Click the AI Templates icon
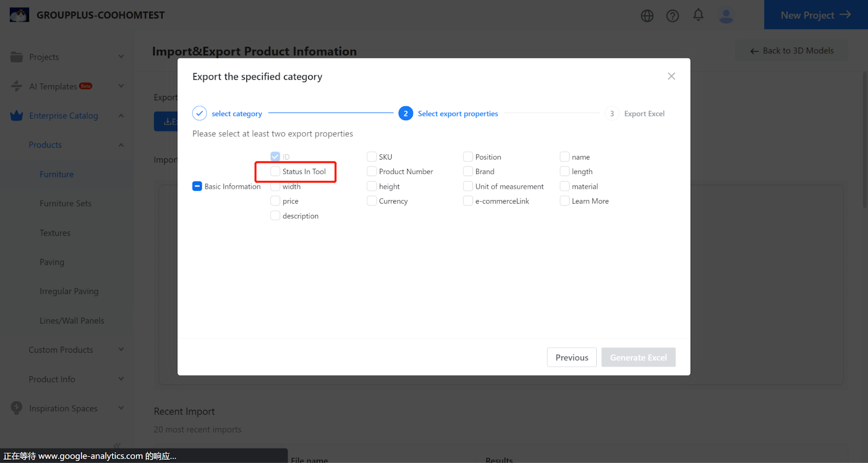Image resolution: width=868 pixels, height=463 pixels. pos(17,86)
